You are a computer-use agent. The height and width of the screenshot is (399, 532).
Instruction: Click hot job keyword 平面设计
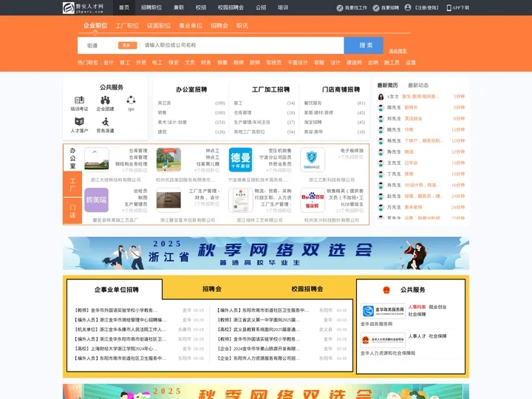298,62
